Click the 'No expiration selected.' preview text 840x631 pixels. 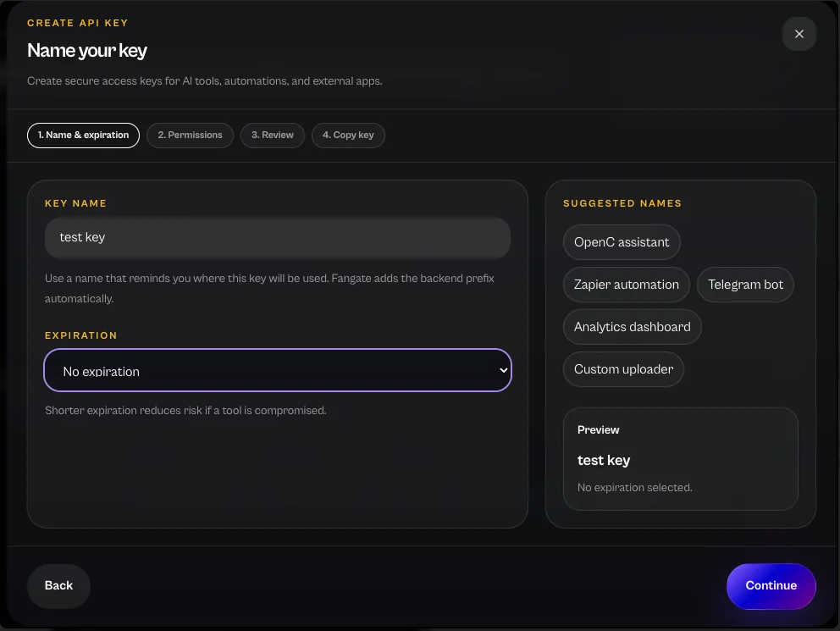[x=635, y=488]
